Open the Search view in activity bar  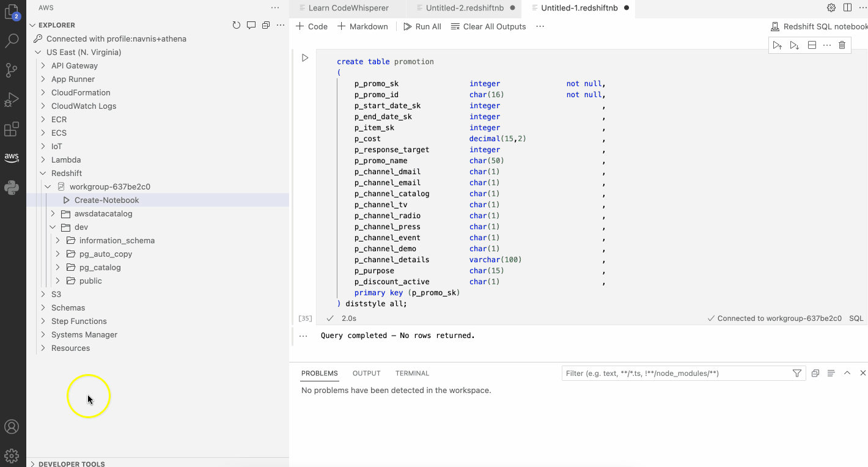12,41
